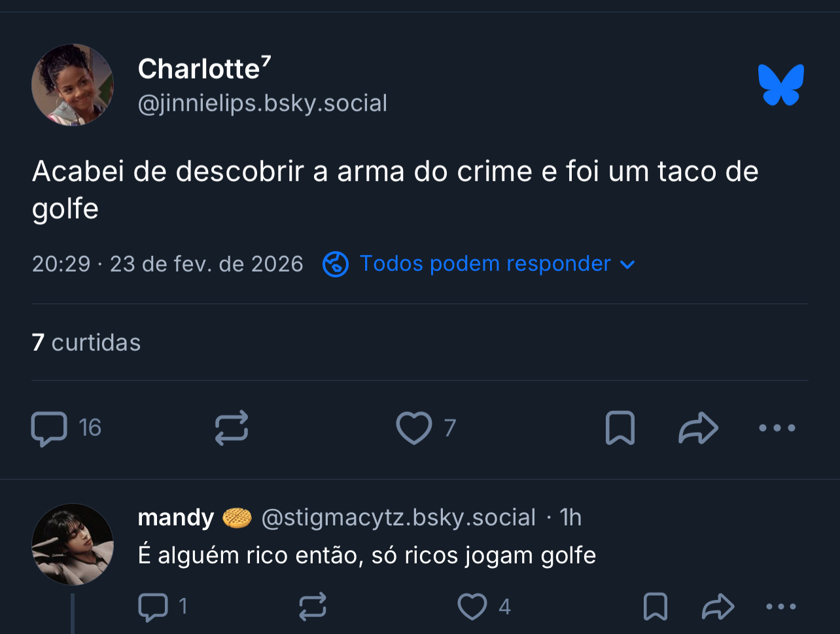Like mandy's reply
This screenshot has height=634, width=840.
coord(472,607)
